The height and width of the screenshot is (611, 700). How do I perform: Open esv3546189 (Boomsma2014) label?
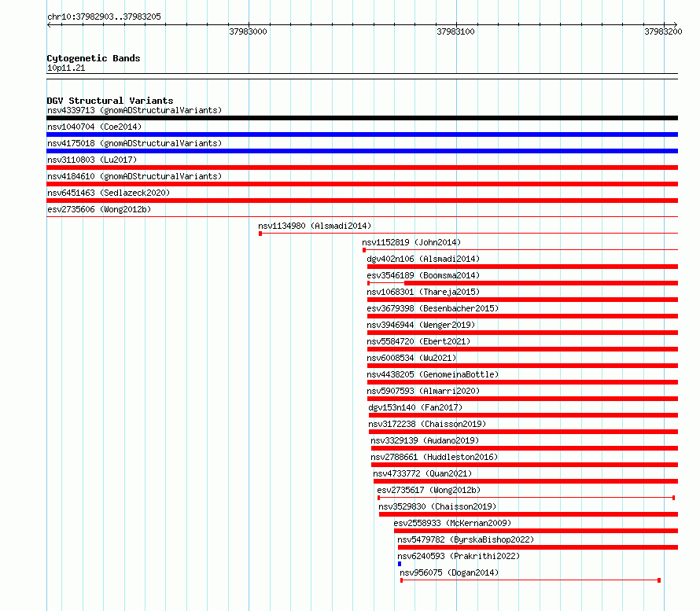(423, 275)
